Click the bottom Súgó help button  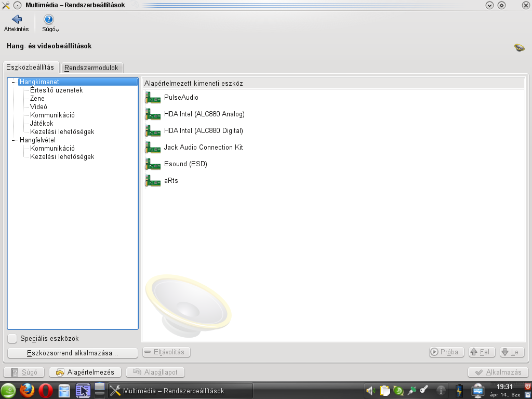tap(24, 372)
